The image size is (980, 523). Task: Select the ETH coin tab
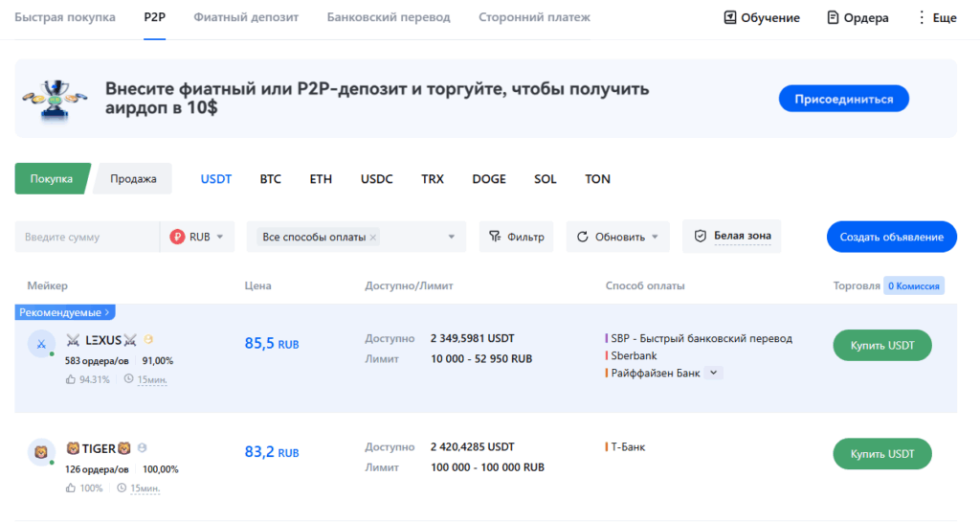click(x=321, y=179)
